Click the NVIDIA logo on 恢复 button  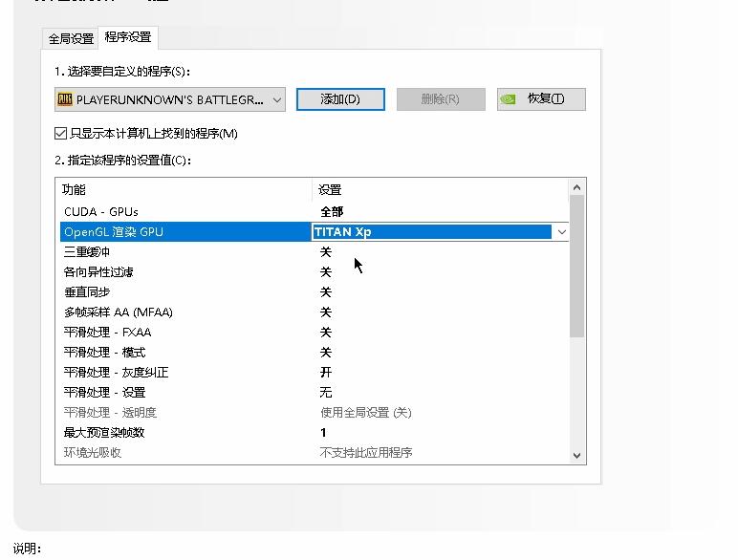pyautogui.click(x=508, y=99)
